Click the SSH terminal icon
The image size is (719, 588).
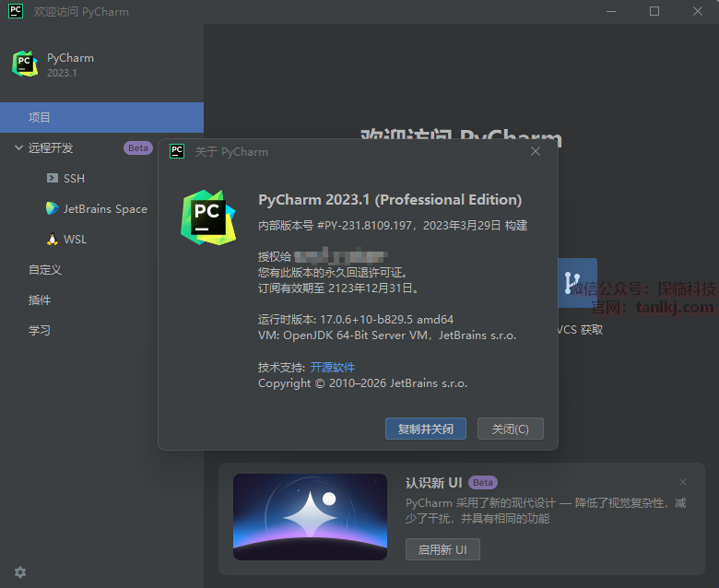(53, 178)
